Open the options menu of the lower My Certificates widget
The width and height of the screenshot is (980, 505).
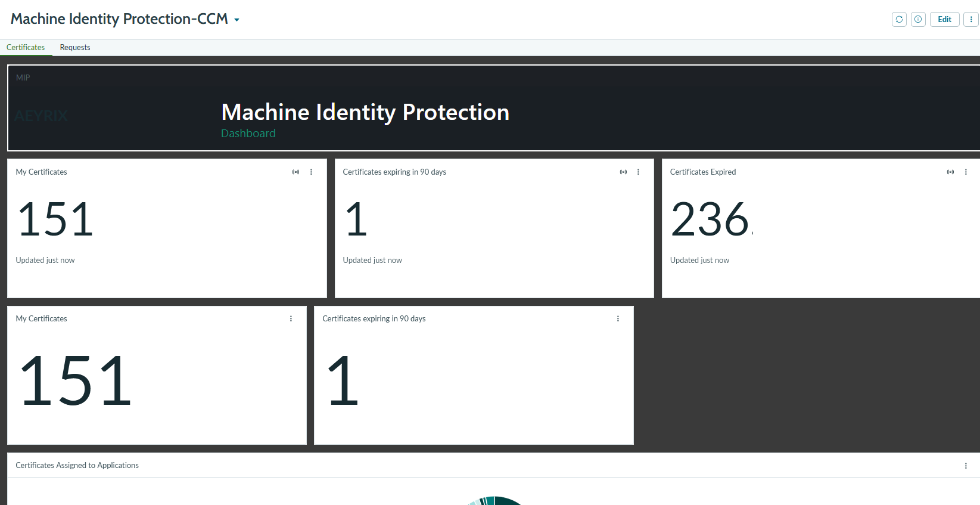(x=291, y=318)
